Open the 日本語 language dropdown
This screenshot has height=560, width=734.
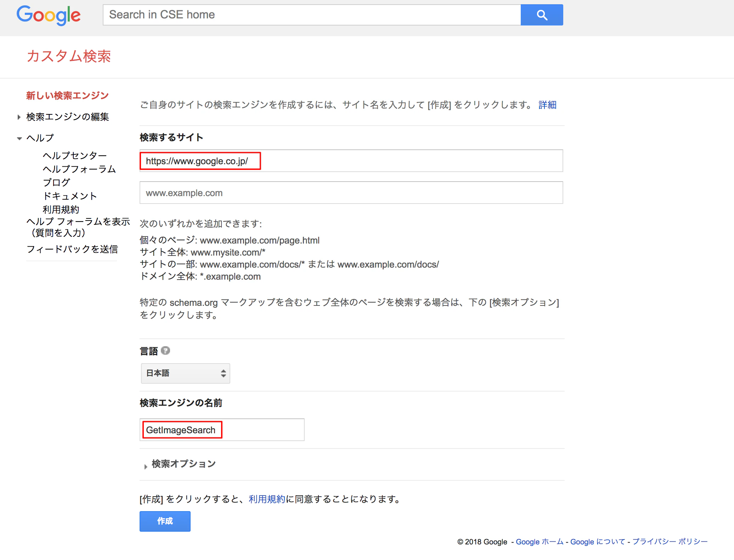point(186,373)
